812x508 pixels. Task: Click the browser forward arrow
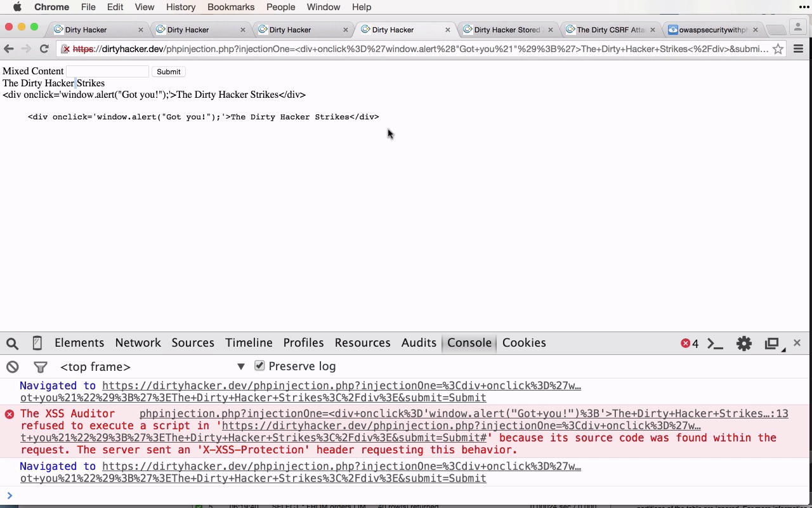pyautogui.click(x=26, y=49)
